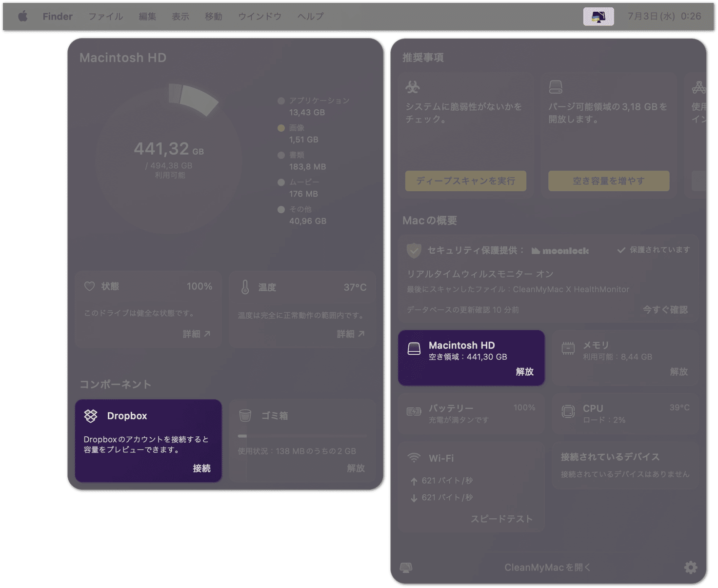
Task: Open the Finder menu
Action: pyautogui.click(x=58, y=16)
